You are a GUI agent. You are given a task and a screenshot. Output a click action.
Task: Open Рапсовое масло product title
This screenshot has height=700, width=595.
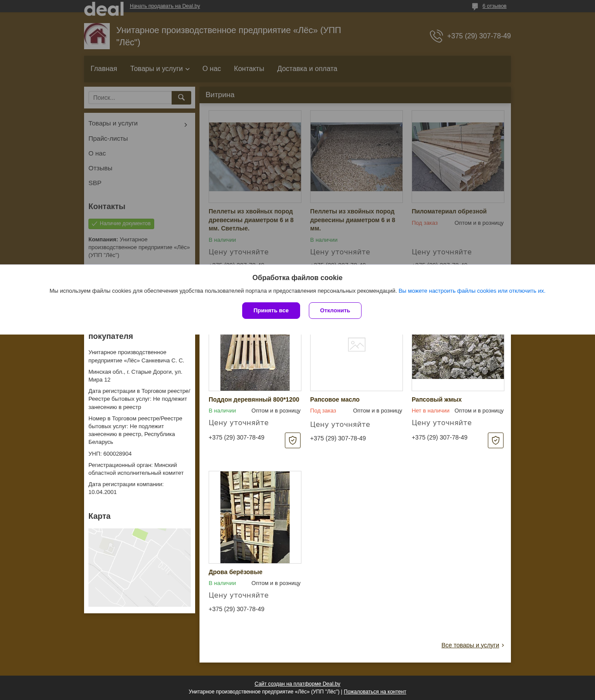(x=335, y=399)
